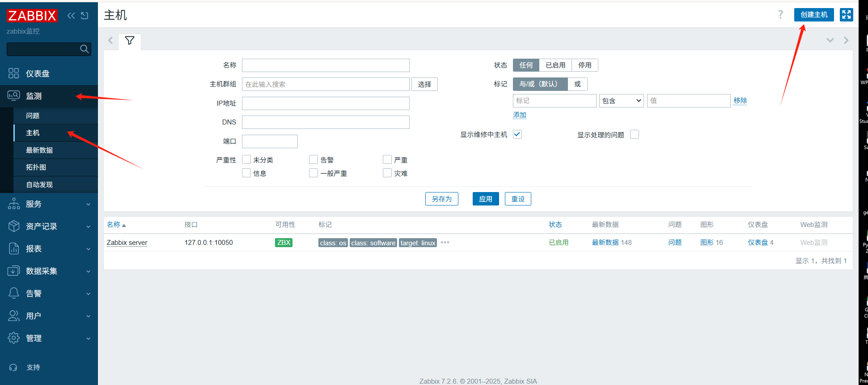Check the 灾难 severity checkbox
The width and height of the screenshot is (868, 385).
(387, 173)
